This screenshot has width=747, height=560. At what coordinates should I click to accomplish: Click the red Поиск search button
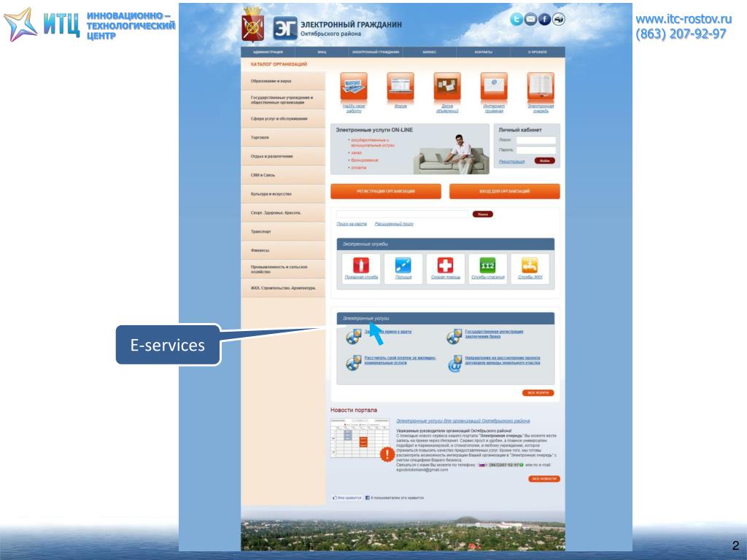tap(483, 214)
